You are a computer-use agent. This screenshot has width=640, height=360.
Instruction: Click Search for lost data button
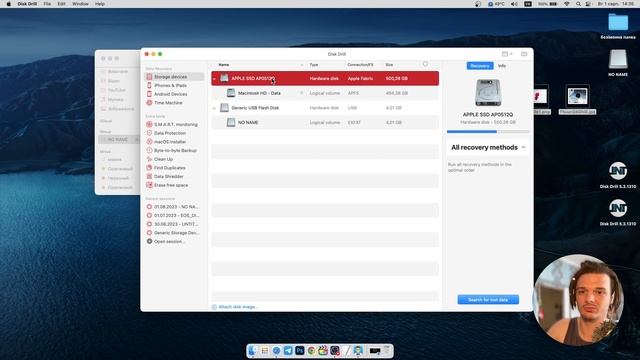pyautogui.click(x=488, y=300)
